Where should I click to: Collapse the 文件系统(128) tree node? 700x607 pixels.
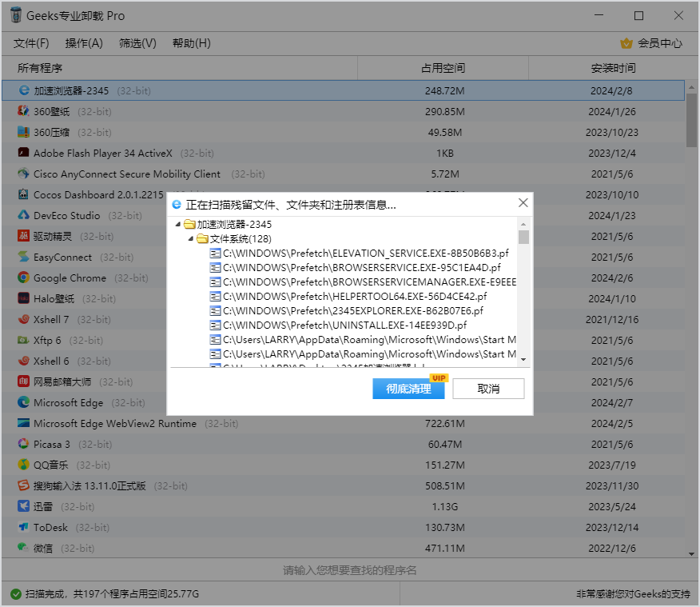[191, 238]
